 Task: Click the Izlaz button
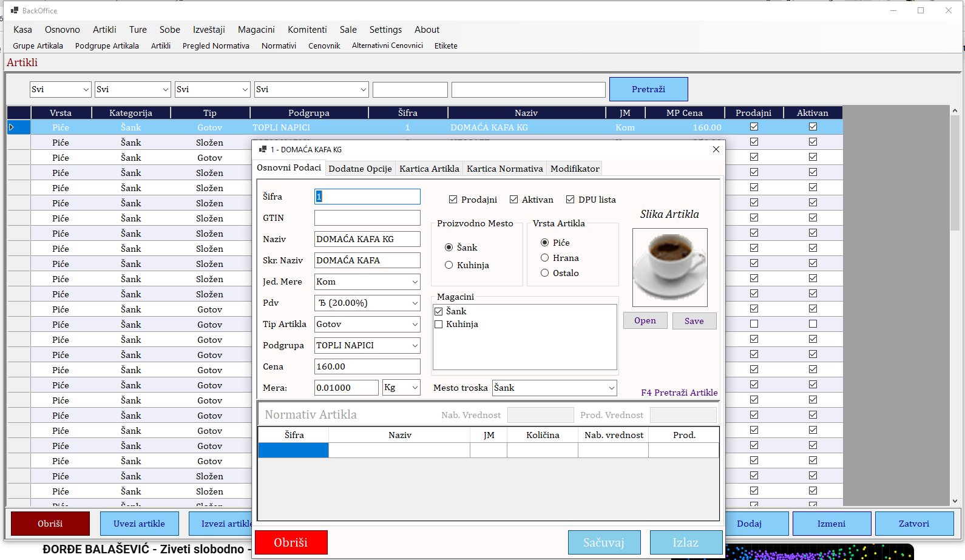point(686,542)
